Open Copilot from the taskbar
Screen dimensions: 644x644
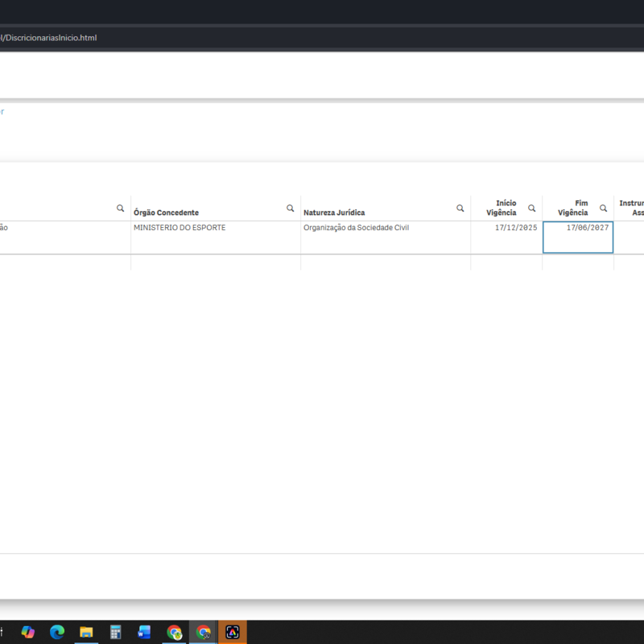coord(28,632)
